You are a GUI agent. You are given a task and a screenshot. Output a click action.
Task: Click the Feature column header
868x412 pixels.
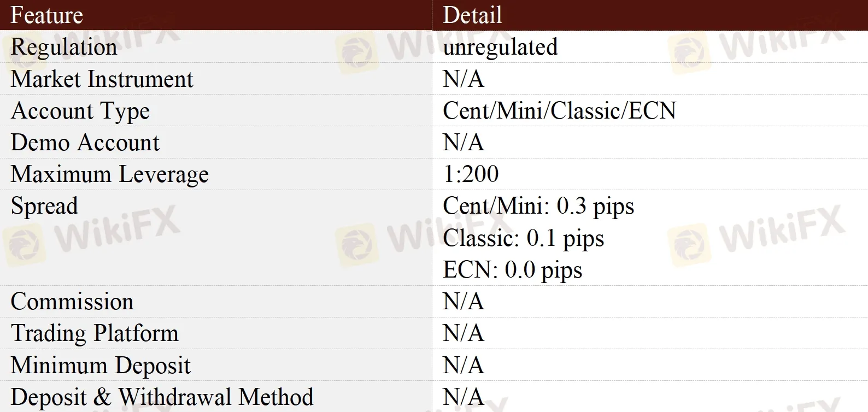click(47, 15)
